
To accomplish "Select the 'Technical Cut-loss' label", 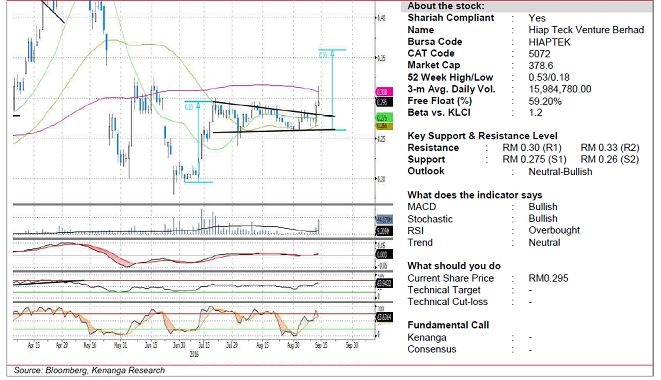I will (448, 302).
